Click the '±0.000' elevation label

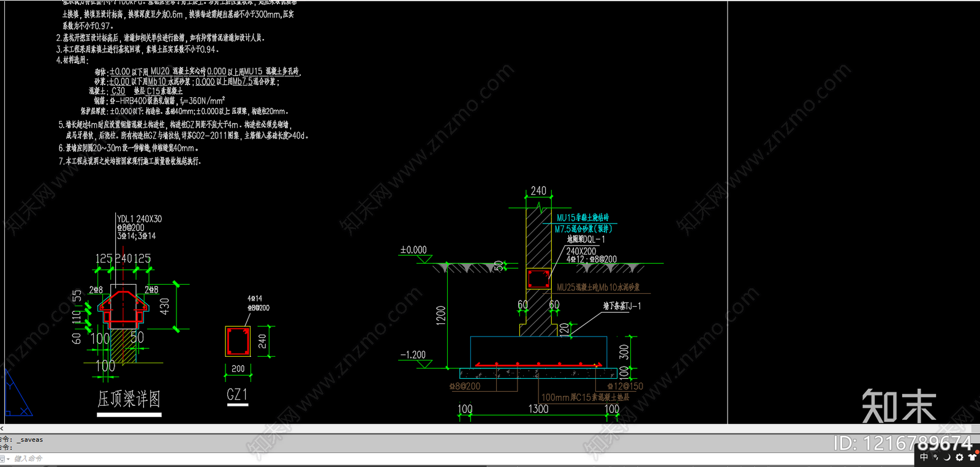point(413,250)
